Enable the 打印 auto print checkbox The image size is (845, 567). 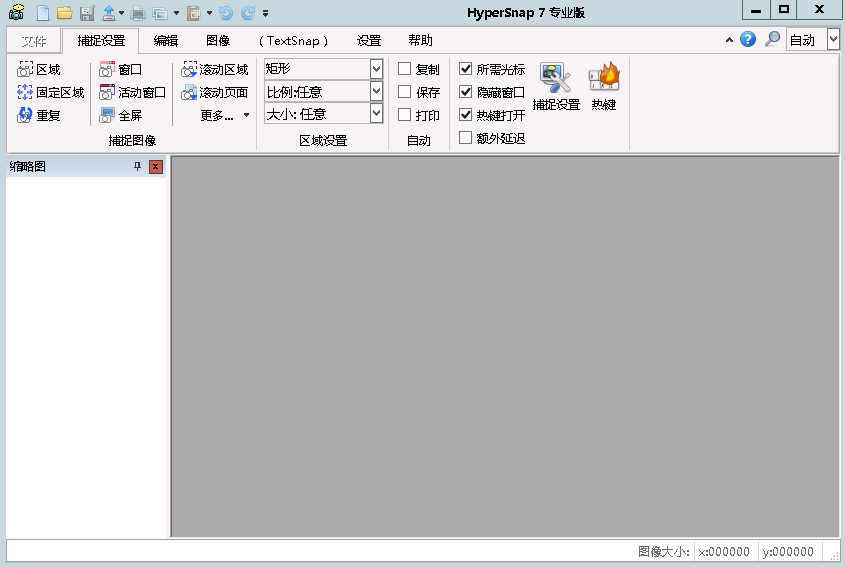405,115
